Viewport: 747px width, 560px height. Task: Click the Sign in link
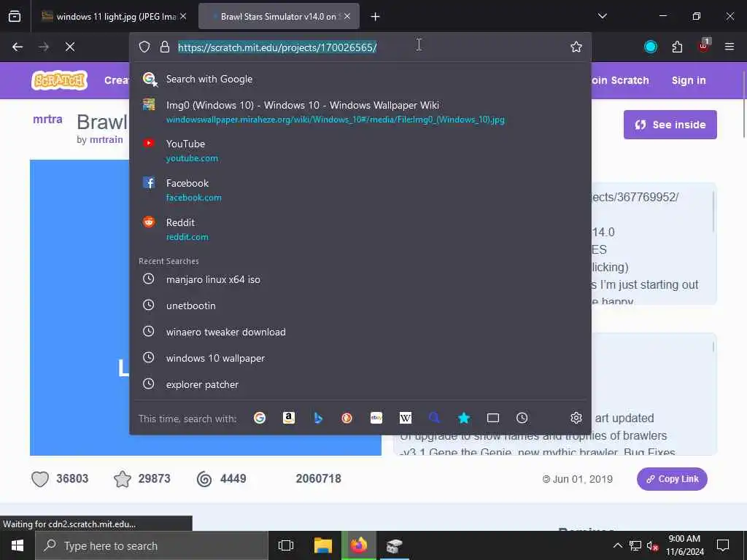(x=689, y=80)
